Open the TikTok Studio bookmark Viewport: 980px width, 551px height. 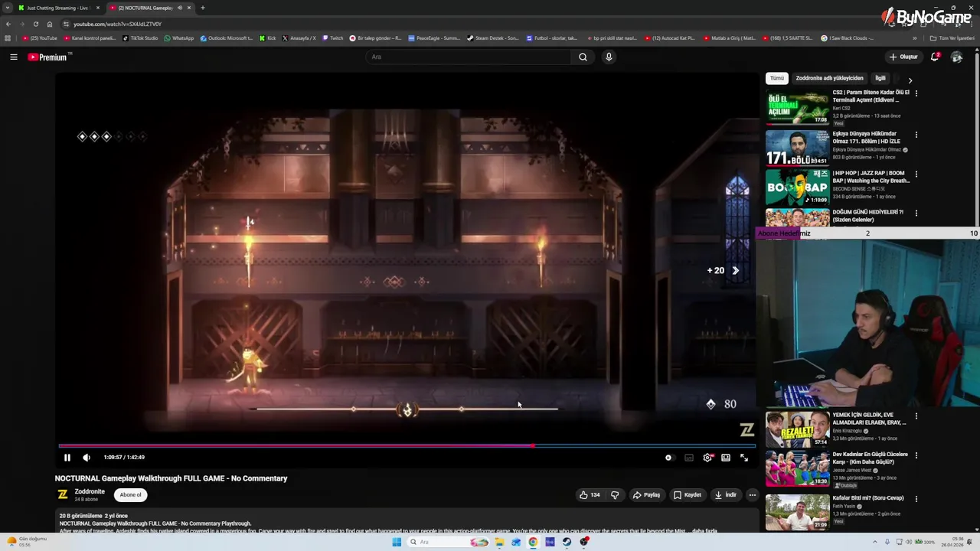tap(141, 37)
